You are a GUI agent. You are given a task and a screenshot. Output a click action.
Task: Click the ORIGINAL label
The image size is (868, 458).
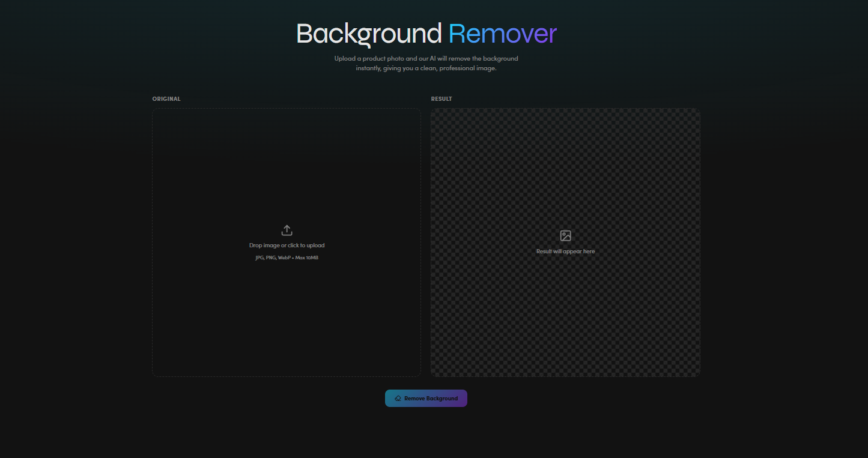click(x=166, y=99)
